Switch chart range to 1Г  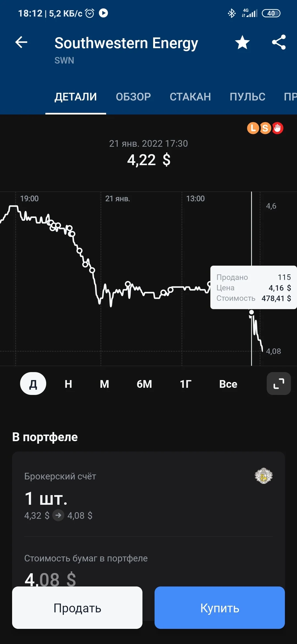pyautogui.click(x=186, y=384)
